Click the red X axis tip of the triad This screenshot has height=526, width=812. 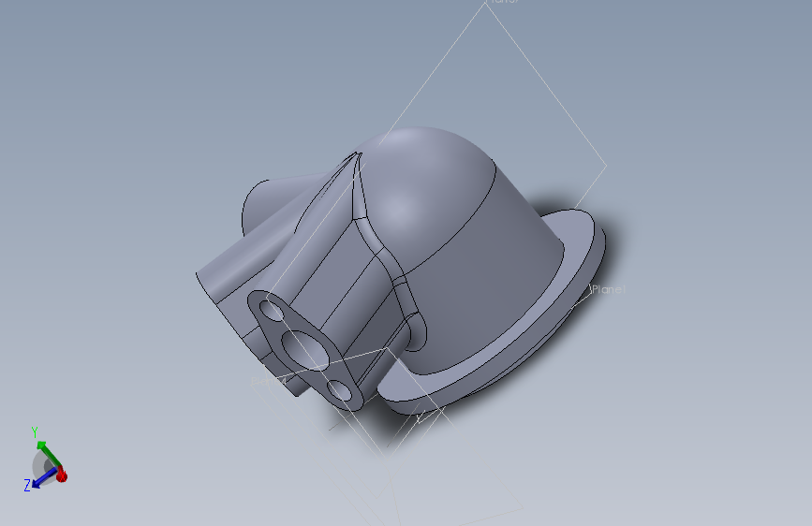point(62,474)
